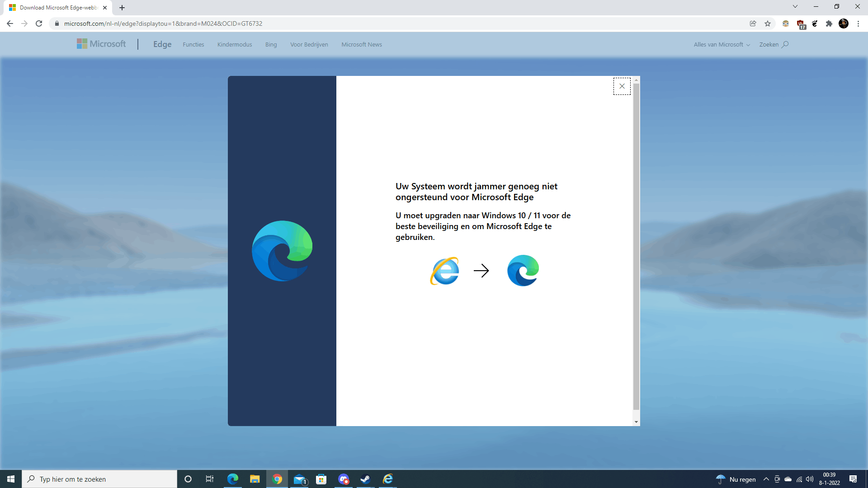Image resolution: width=868 pixels, height=488 pixels.
Task: Open the tab search chevron
Action: 795,7
